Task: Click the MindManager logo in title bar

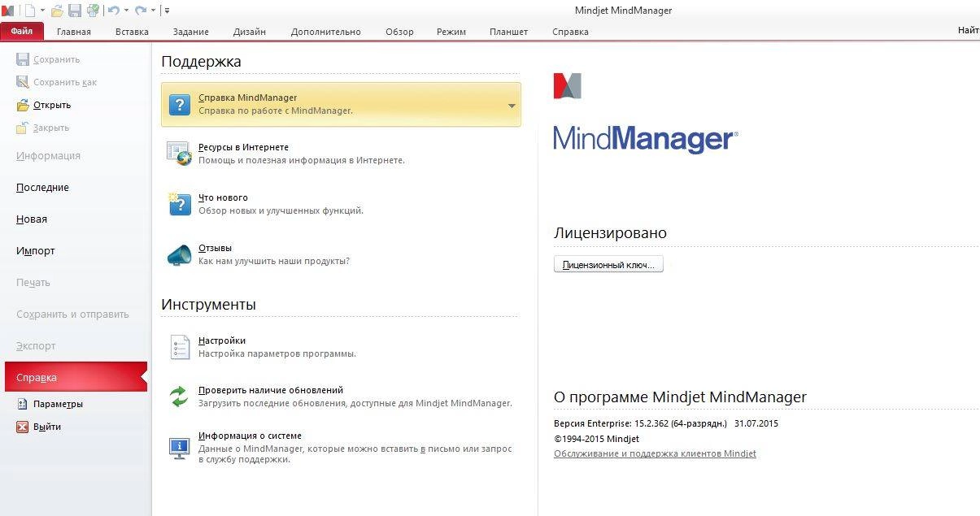Action: [x=8, y=11]
